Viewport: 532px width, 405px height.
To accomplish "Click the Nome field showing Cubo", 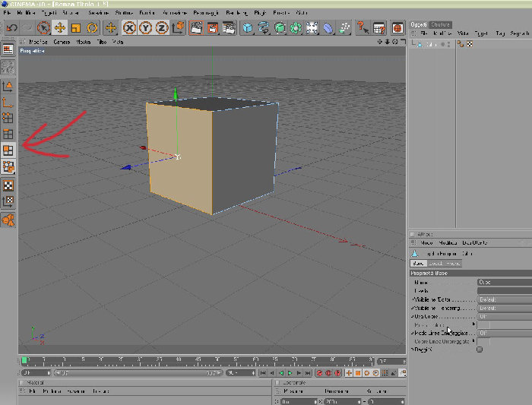I will (x=505, y=282).
